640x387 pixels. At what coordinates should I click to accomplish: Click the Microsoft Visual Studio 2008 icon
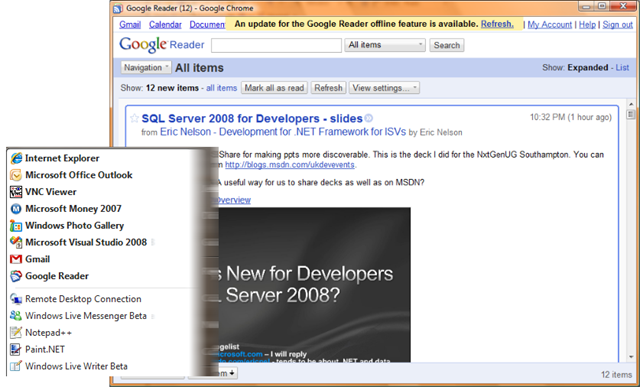[16, 242]
